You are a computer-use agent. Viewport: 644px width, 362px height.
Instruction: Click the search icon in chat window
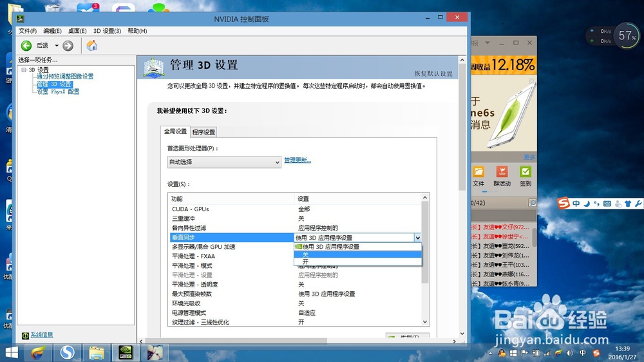[533, 203]
